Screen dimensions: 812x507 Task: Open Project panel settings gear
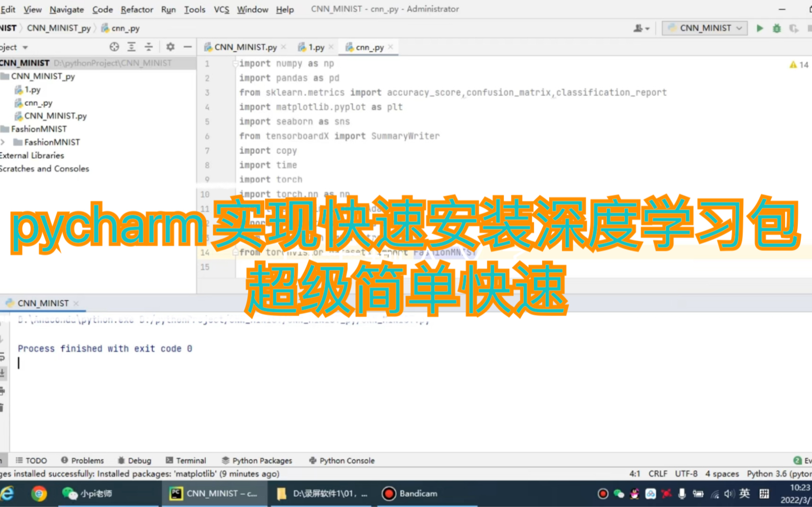pos(170,47)
